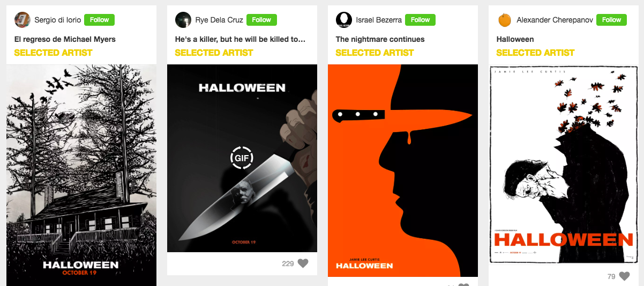Click Sergio di Iorio's profile avatar

23,20
